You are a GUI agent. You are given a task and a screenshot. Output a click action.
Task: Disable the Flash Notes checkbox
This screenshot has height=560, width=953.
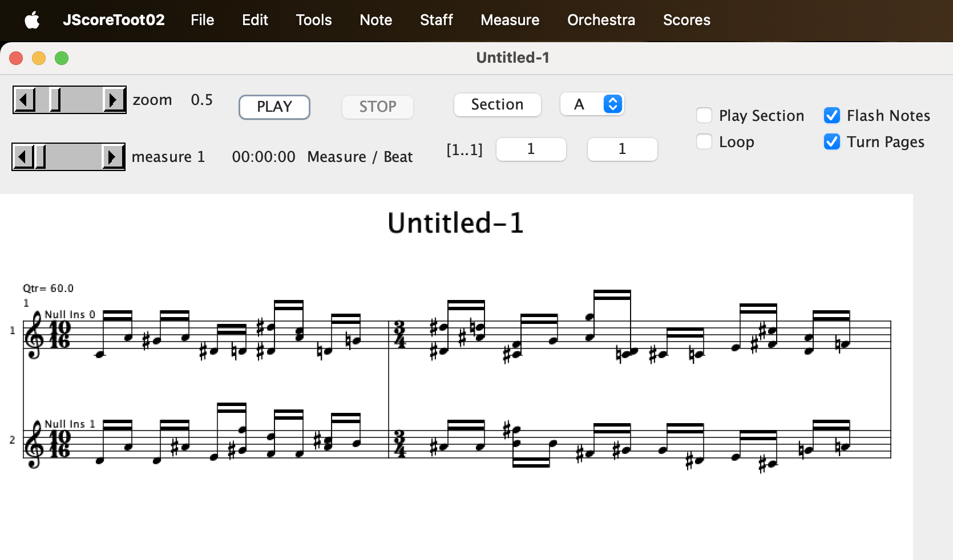click(x=832, y=115)
